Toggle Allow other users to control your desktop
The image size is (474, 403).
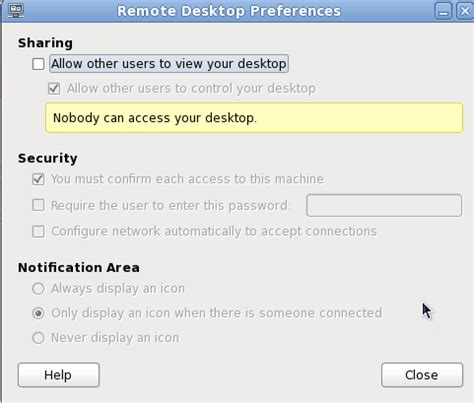[54, 89]
